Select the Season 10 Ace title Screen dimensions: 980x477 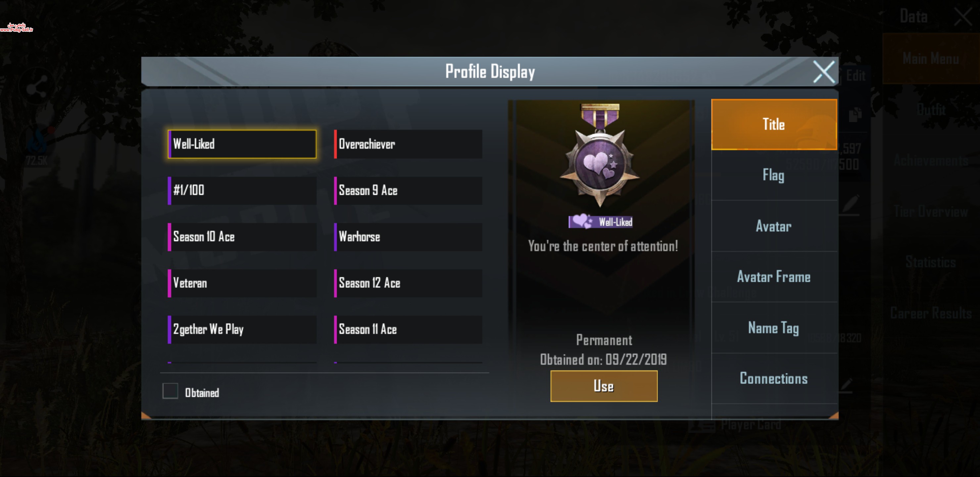pos(242,237)
